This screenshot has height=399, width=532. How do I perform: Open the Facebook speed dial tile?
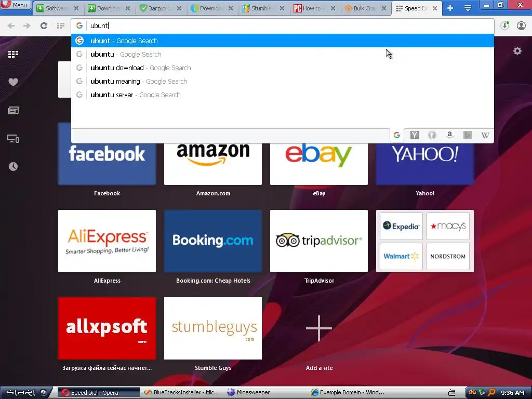tap(107, 164)
